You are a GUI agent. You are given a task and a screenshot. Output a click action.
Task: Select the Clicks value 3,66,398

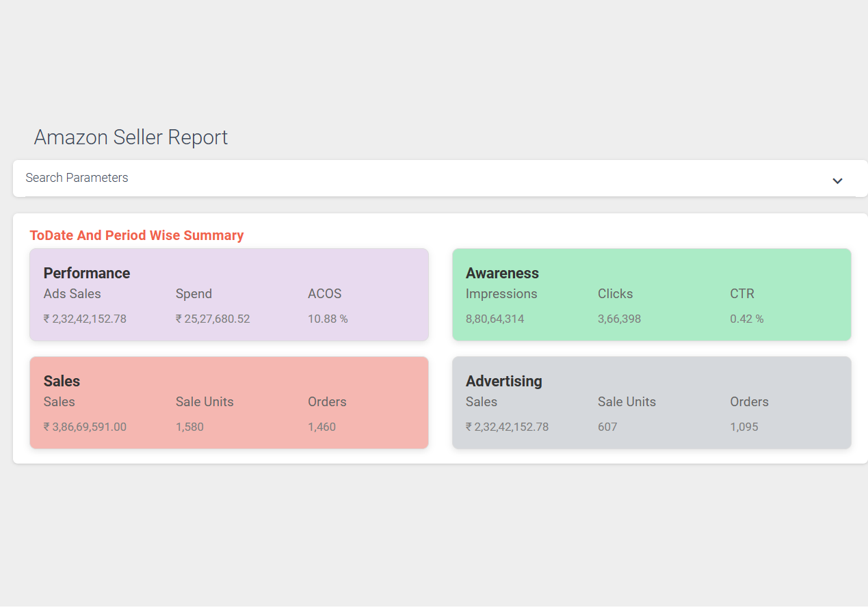click(x=619, y=319)
